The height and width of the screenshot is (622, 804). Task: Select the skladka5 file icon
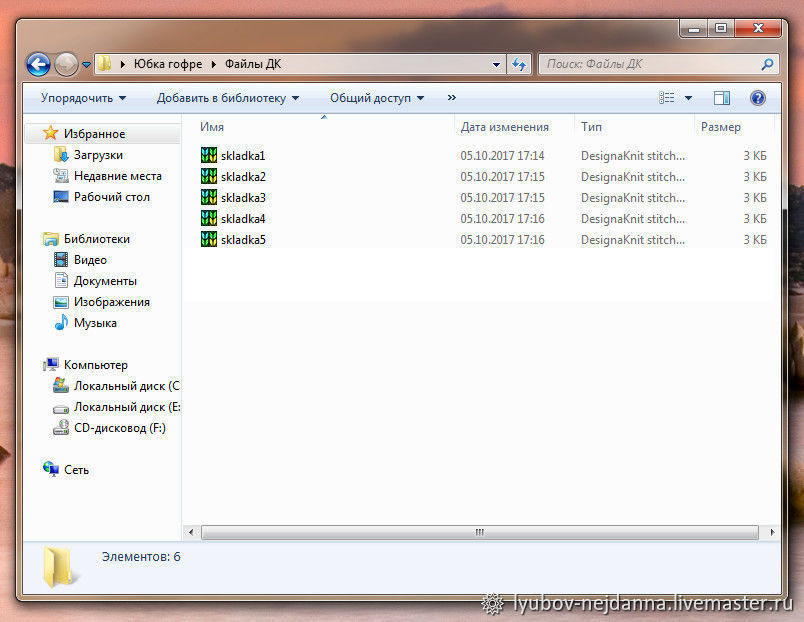[209, 239]
